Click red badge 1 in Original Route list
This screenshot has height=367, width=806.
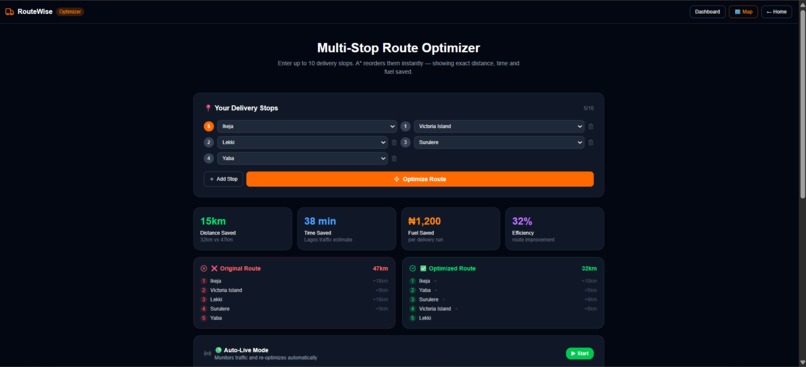(x=204, y=281)
